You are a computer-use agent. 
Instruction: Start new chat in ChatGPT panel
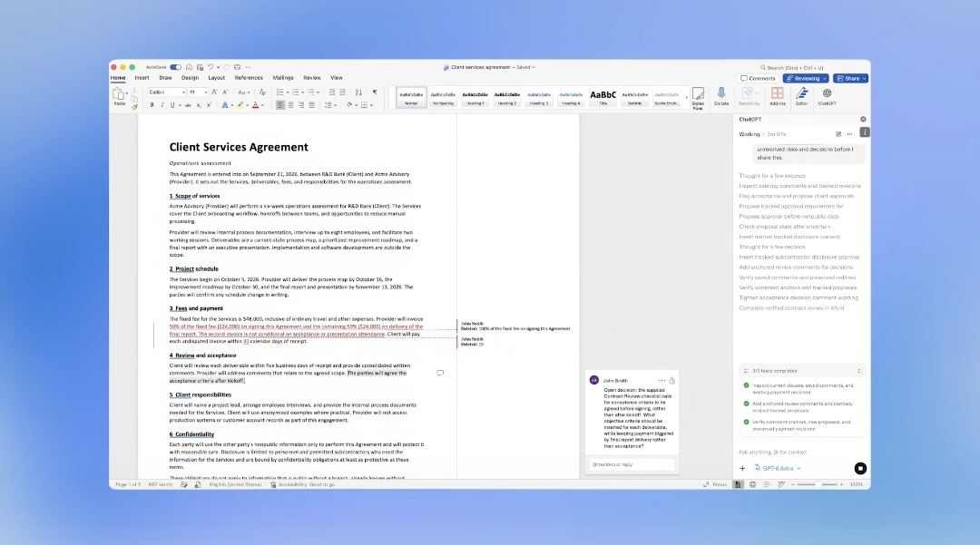pyautogui.click(x=838, y=134)
